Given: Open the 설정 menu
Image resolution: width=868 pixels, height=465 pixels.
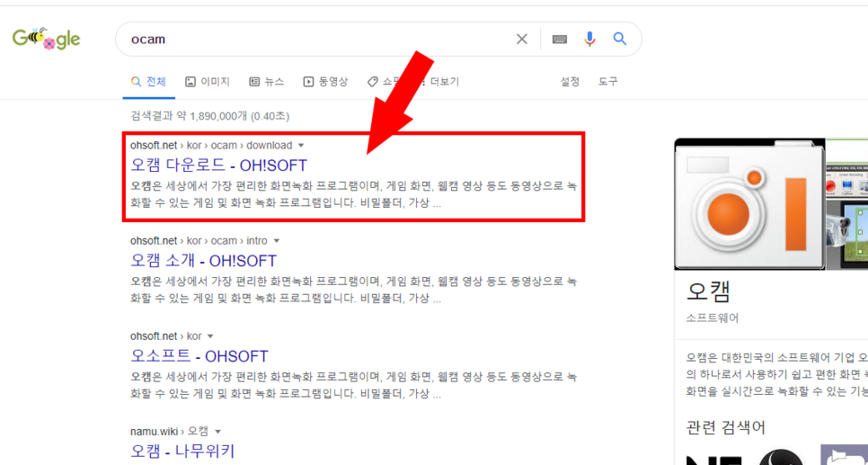Looking at the screenshot, I should pyautogui.click(x=571, y=82).
